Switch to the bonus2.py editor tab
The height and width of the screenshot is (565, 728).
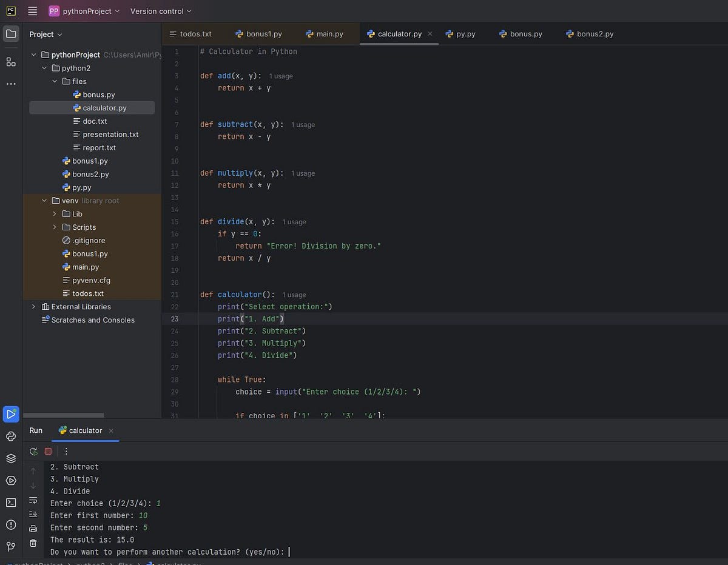point(590,34)
